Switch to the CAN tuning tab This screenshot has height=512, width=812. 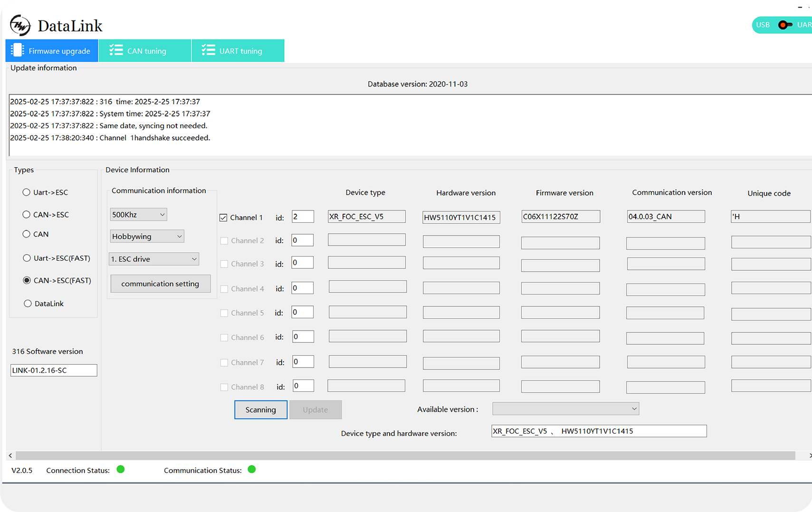coord(144,51)
